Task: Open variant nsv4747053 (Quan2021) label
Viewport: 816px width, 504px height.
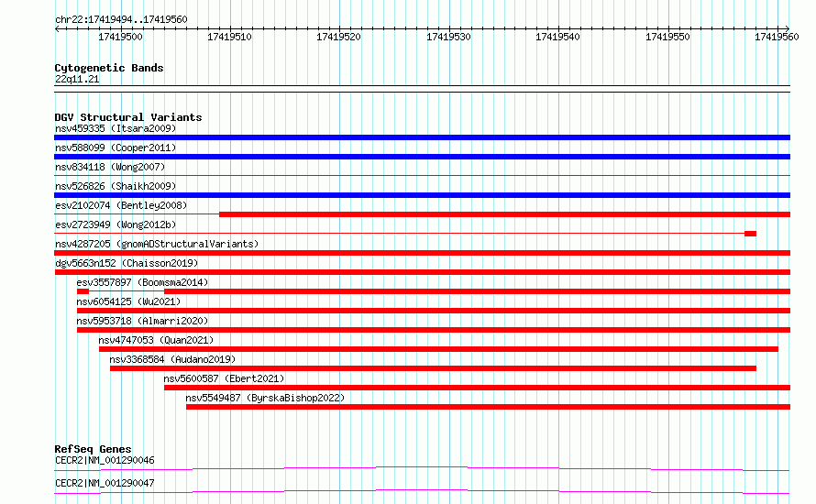Action: coord(156,340)
